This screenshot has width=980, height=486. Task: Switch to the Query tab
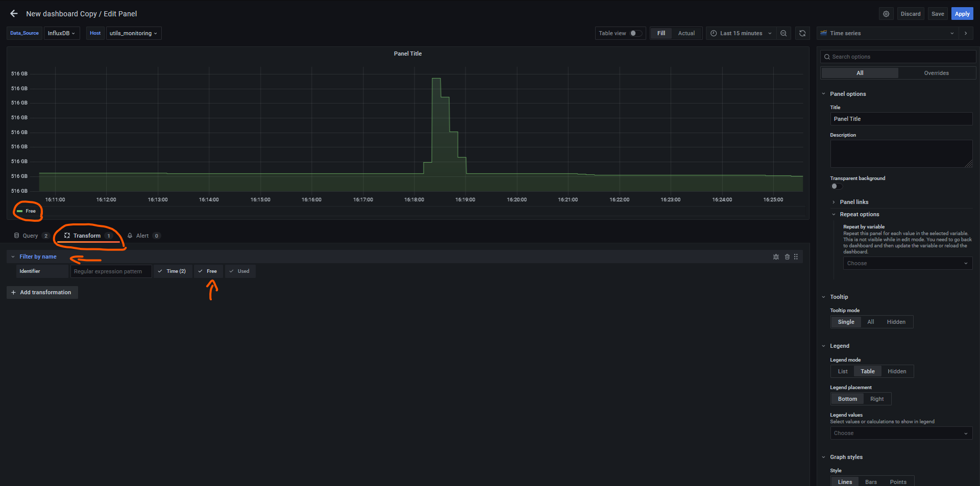pos(30,236)
